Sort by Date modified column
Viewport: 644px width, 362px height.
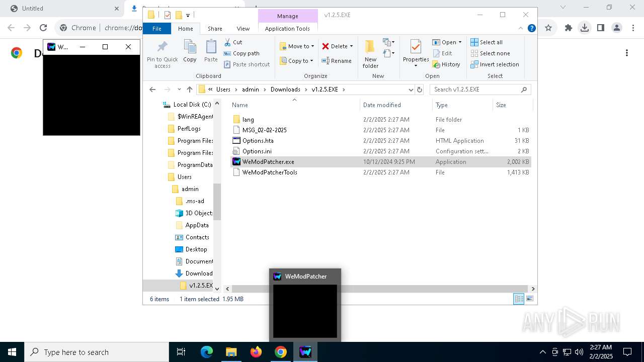pos(396,105)
